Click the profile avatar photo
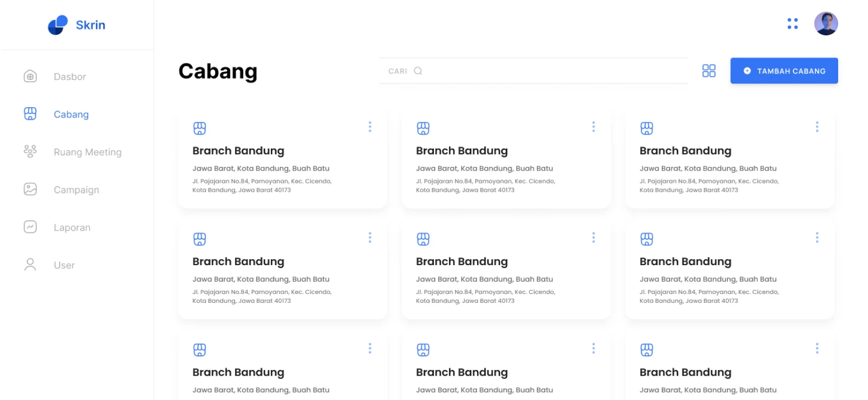The image size is (868, 400). (x=825, y=24)
